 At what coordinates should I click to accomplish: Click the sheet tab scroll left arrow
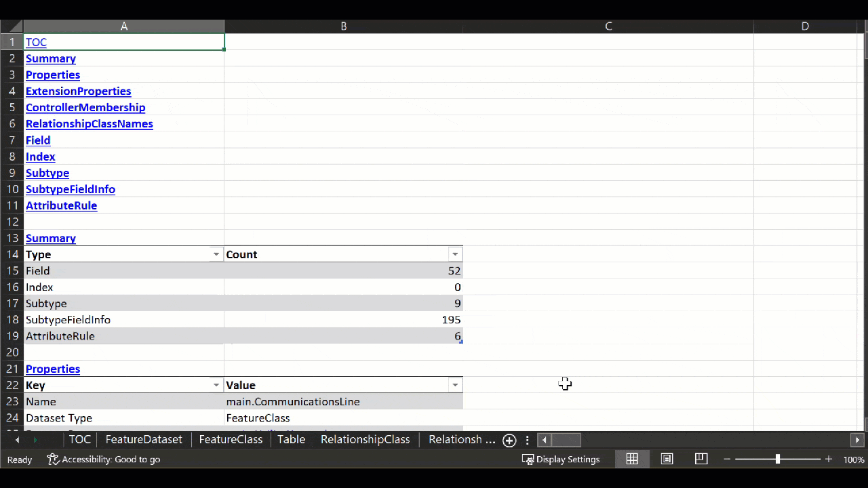(x=17, y=440)
